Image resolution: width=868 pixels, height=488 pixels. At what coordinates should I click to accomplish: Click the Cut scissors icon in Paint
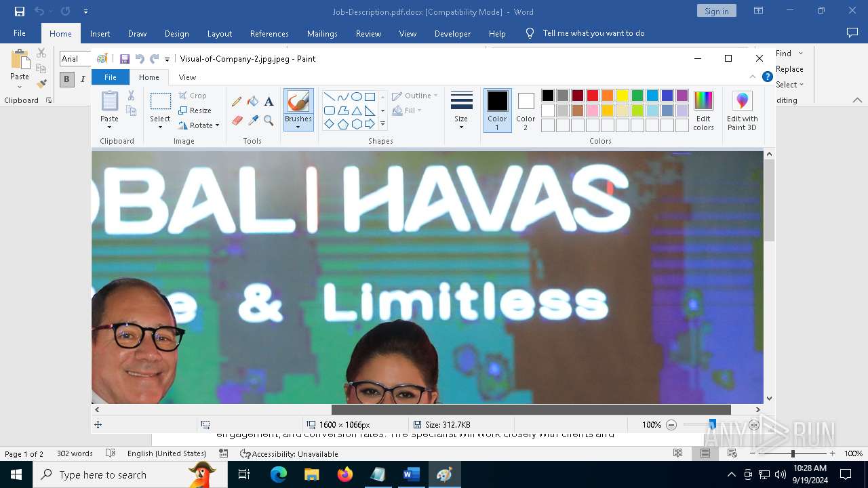pos(131,96)
